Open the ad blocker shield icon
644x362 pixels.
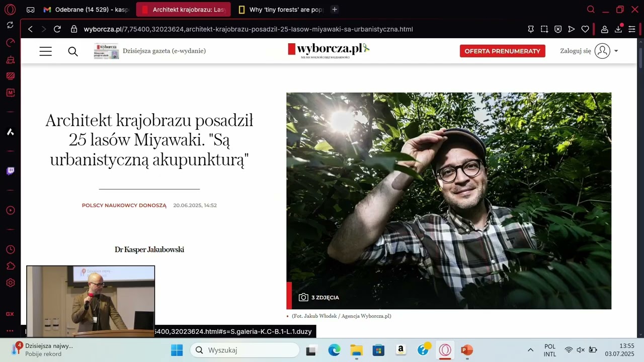[x=558, y=29]
